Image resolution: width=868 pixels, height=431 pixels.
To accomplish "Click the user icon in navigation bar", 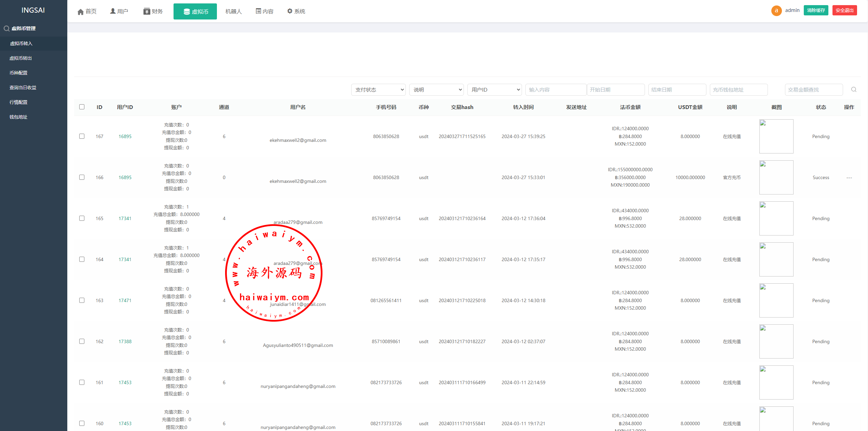I will coord(113,11).
